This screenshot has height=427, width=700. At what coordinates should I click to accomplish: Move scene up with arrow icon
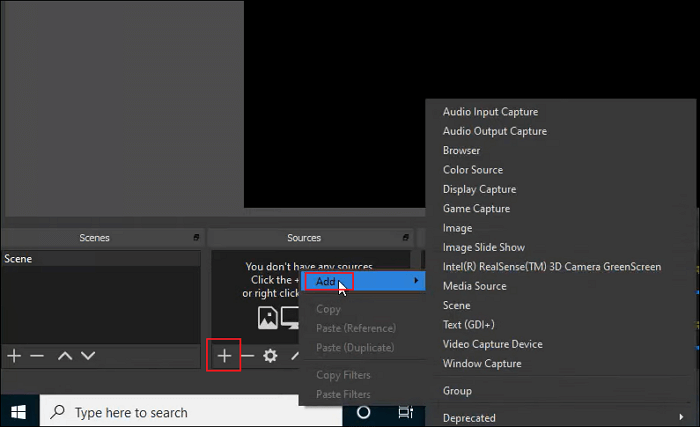(64, 355)
